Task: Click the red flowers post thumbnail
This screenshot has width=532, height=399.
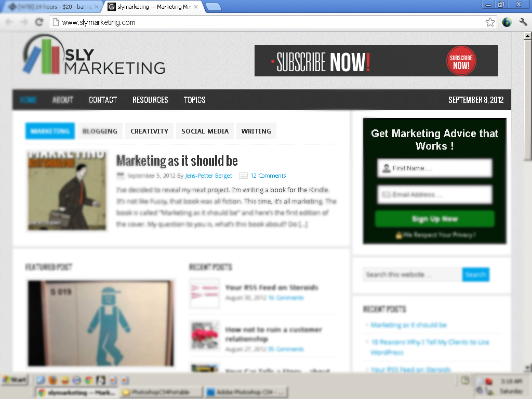Action: [x=205, y=335]
